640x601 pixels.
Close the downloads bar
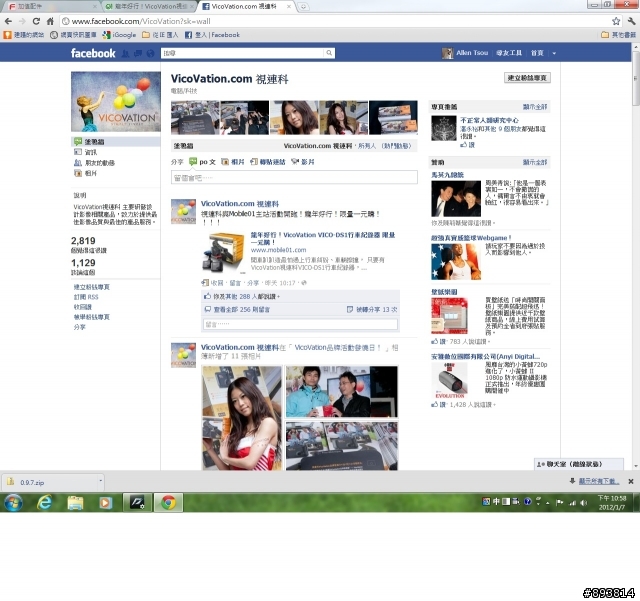631,482
